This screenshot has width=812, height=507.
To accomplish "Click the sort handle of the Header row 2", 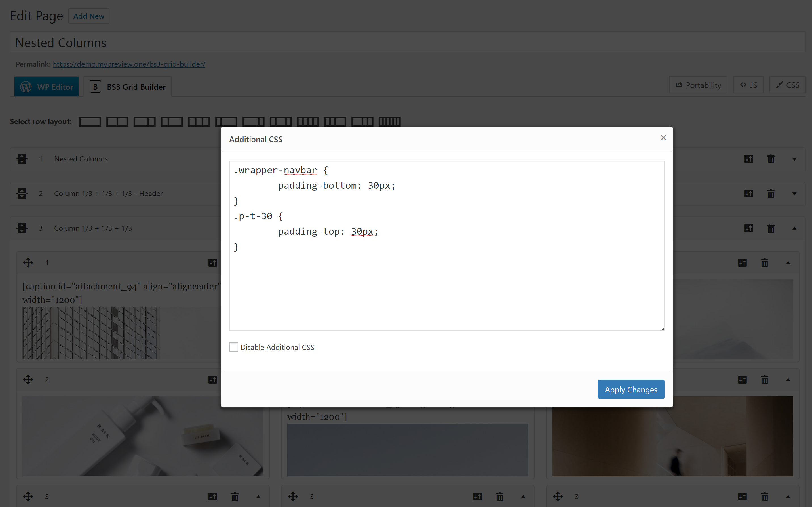I will [x=22, y=193].
